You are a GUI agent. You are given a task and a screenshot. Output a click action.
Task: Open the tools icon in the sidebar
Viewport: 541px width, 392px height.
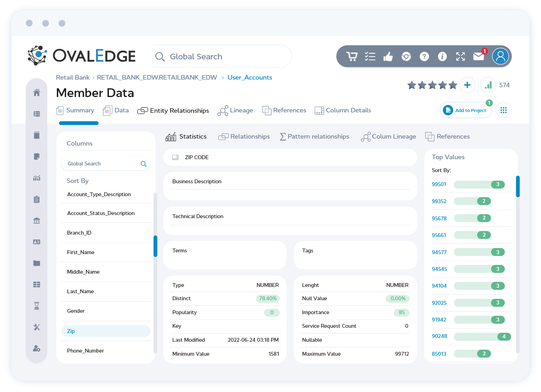37,327
